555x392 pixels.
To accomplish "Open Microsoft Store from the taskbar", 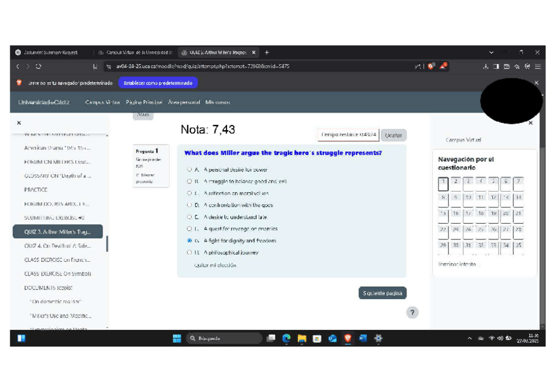I will pos(317,338).
